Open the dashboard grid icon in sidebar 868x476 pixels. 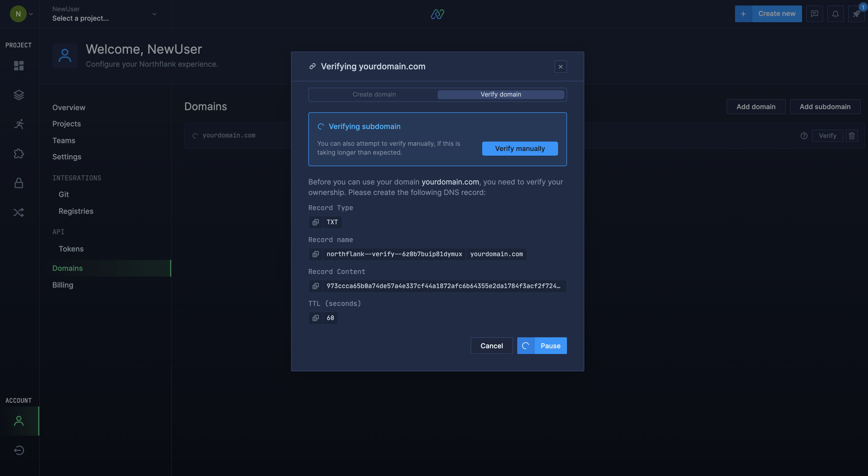[19, 66]
